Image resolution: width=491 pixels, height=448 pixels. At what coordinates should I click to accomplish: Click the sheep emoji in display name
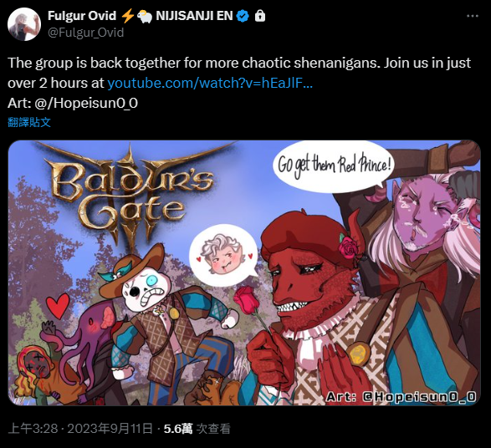tap(145, 16)
